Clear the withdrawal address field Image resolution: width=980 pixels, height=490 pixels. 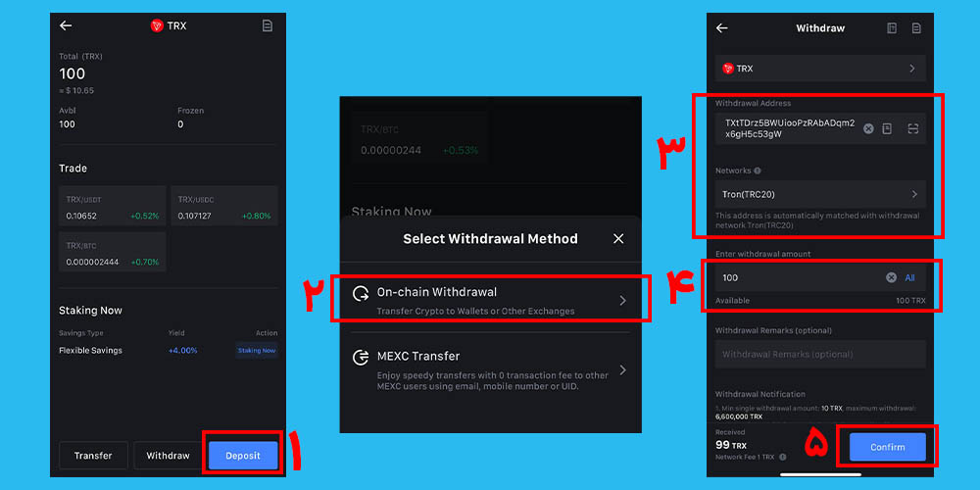coord(868,128)
